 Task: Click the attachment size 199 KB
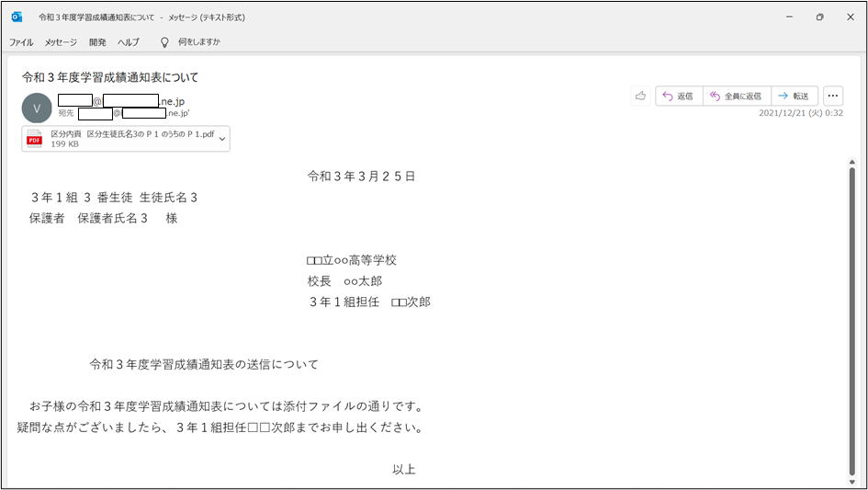click(65, 144)
